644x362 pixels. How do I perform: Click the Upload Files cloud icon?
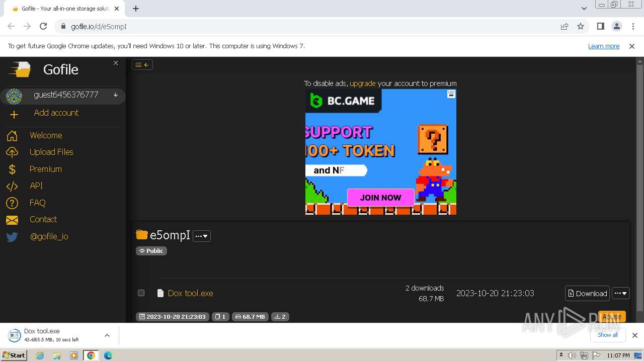[12, 152]
